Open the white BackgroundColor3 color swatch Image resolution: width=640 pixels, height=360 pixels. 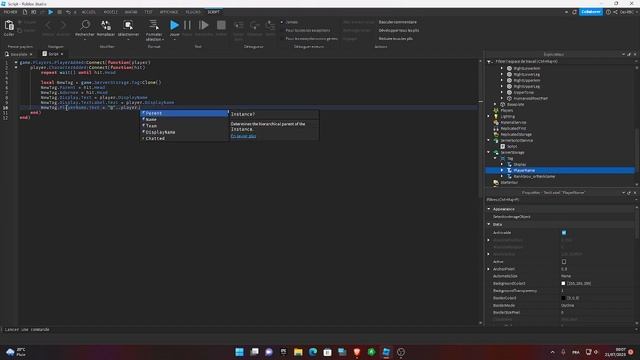click(x=563, y=283)
